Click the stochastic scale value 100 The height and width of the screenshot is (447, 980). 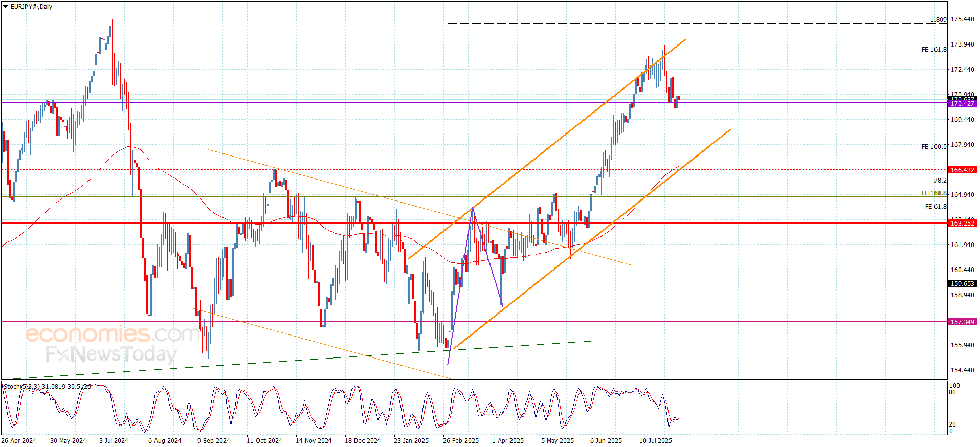click(954, 386)
